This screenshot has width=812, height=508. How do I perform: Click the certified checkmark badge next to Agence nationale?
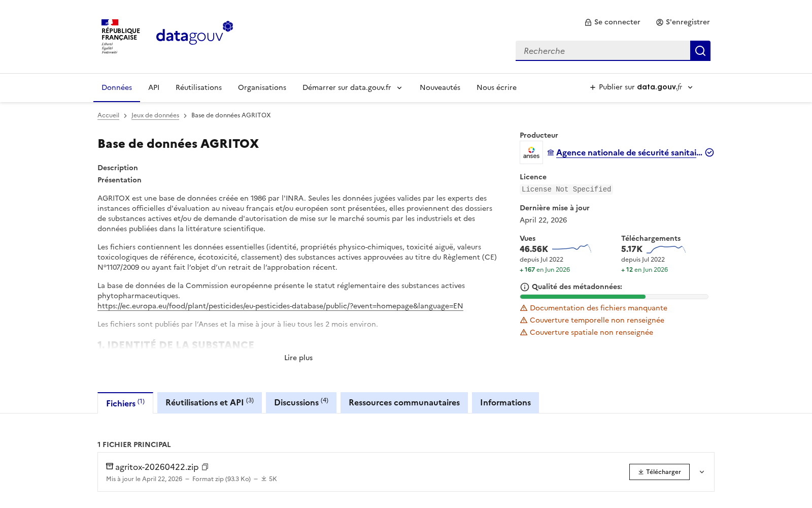pyautogui.click(x=709, y=152)
